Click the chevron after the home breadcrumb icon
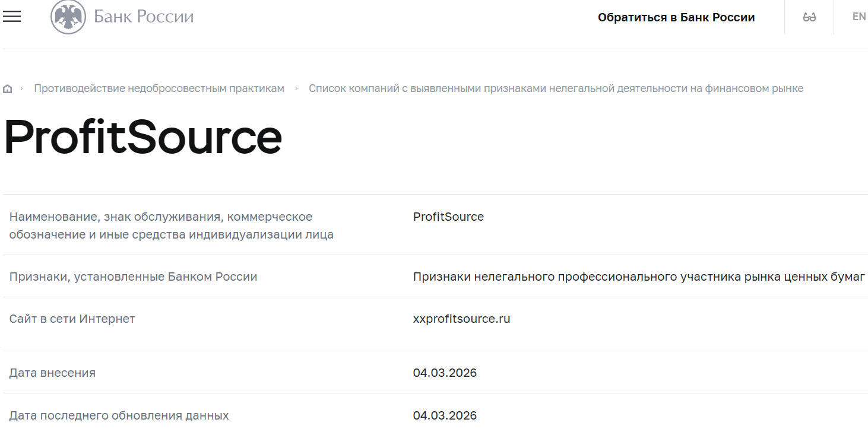868x432 pixels. point(21,88)
